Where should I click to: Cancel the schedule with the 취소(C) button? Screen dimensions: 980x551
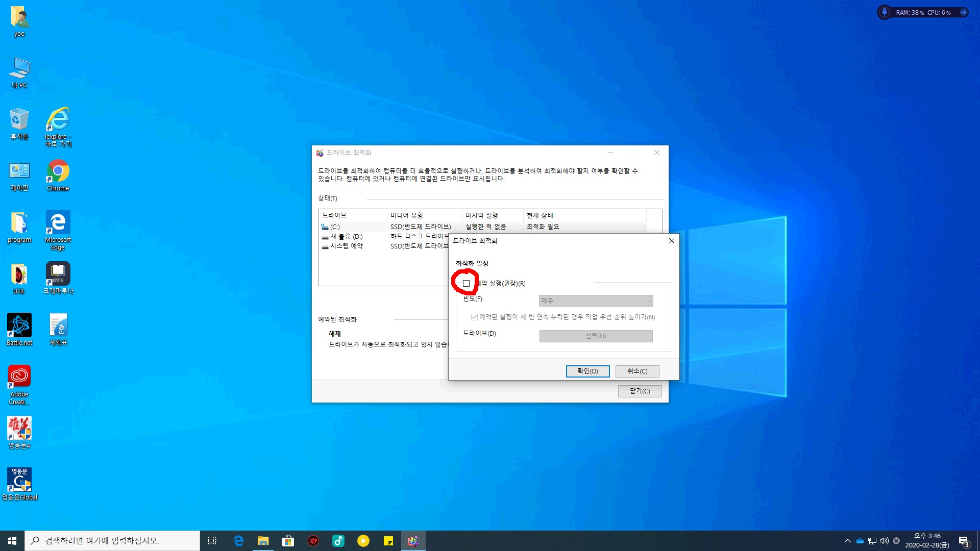tap(637, 371)
